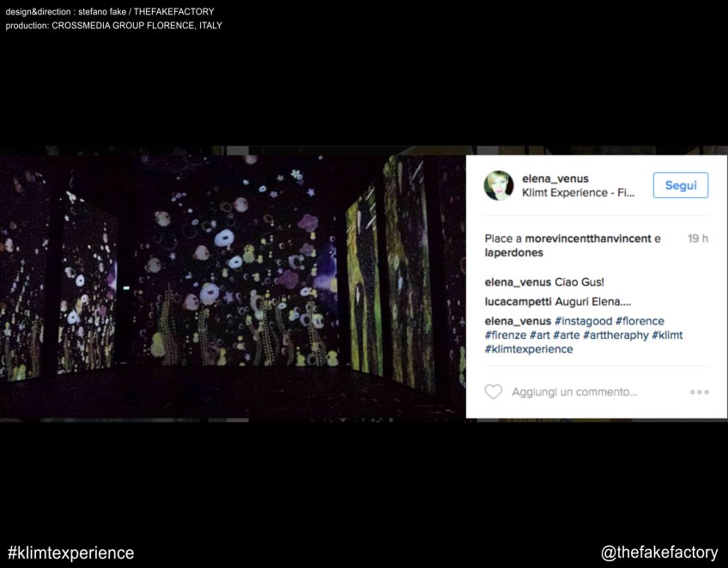
Task: Focus the Aggiungi un commento field
Action: pyautogui.click(x=574, y=392)
